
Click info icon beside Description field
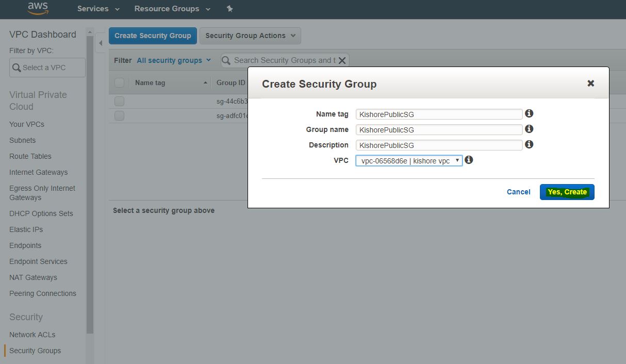[x=529, y=144]
